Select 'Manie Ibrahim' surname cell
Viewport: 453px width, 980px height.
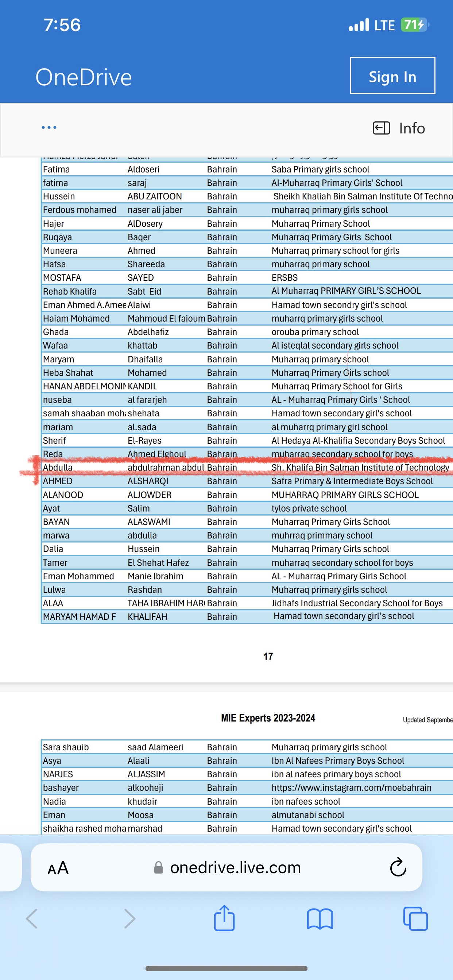click(155, 576)
